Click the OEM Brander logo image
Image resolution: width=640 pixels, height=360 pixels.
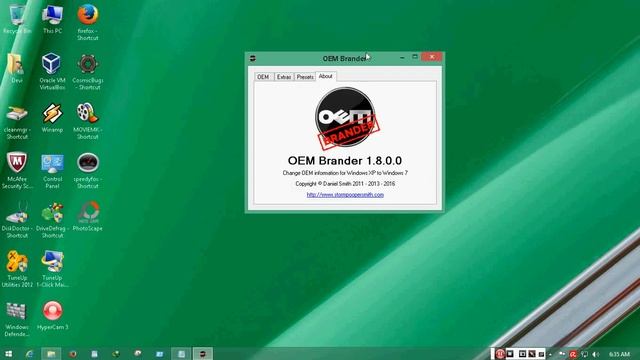(347, 118)
